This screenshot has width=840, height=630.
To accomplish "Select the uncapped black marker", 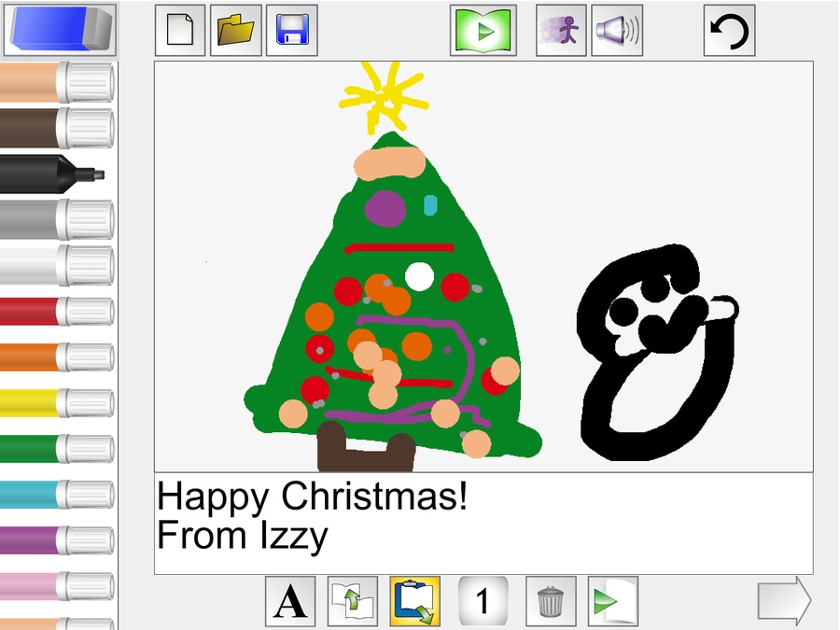I will pyautogui.click(x=52, y=175).
